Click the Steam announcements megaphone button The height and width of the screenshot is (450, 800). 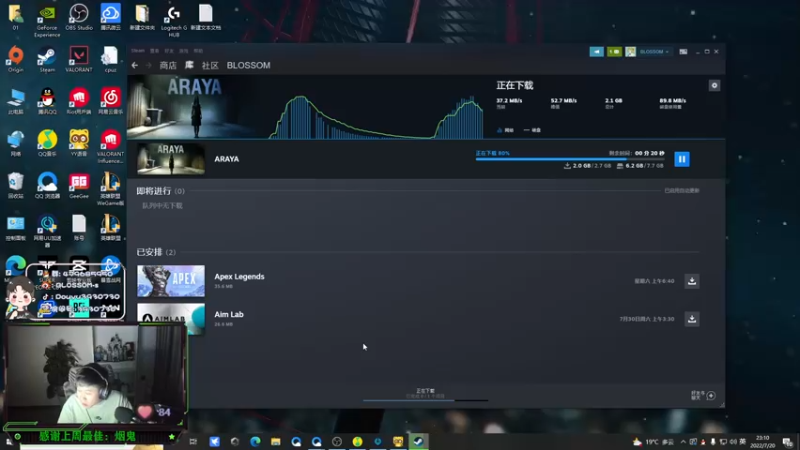[x=596, y=52]
